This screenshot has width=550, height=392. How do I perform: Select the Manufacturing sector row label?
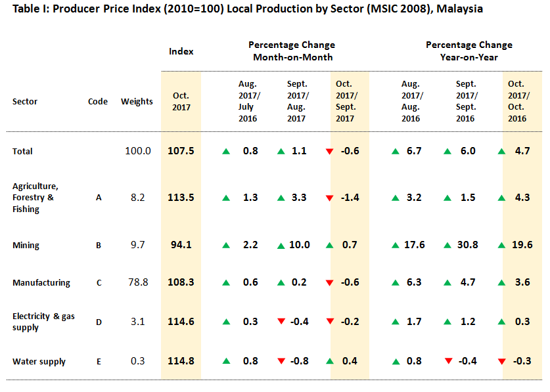[x=41, y=283]
